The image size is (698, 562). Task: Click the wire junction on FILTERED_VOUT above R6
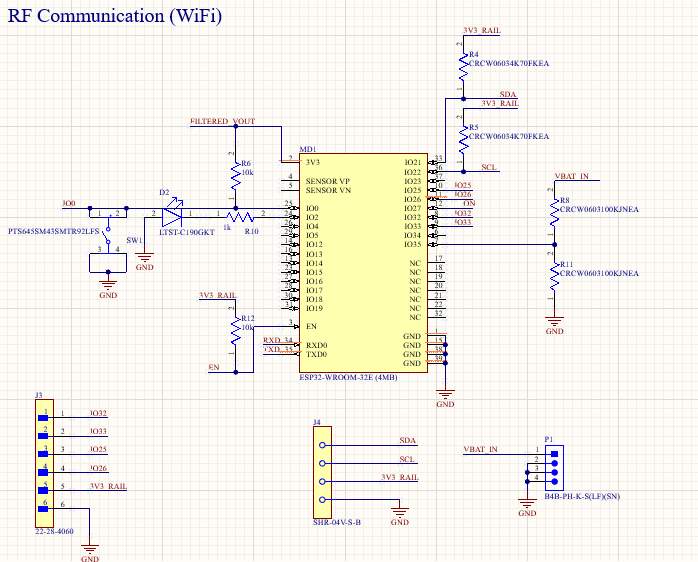pyautogui.click(x=236, y=126)
